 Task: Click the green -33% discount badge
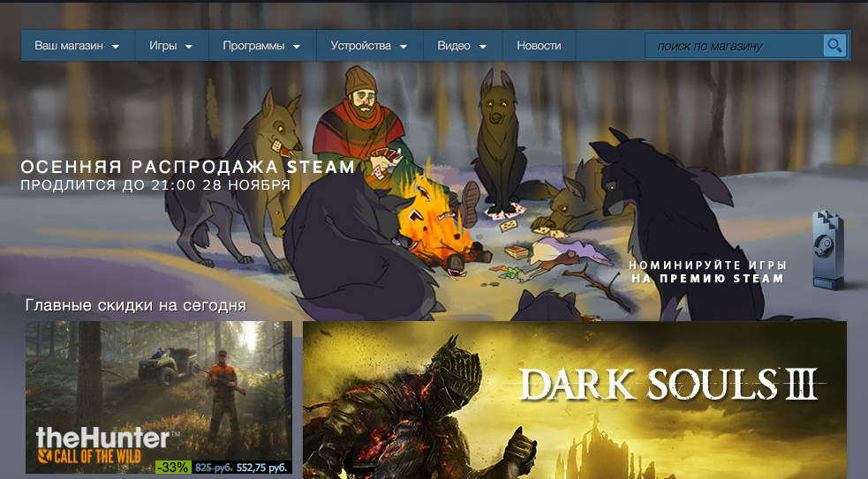point(173,467)
